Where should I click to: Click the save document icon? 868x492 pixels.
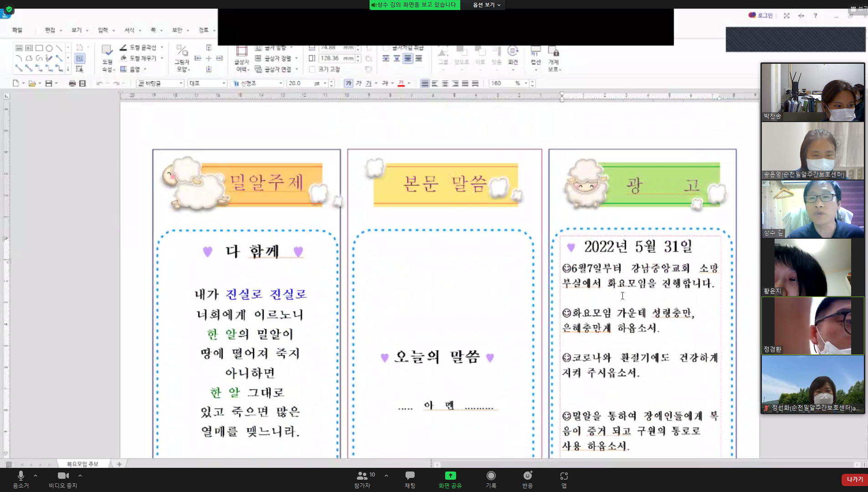49,83
